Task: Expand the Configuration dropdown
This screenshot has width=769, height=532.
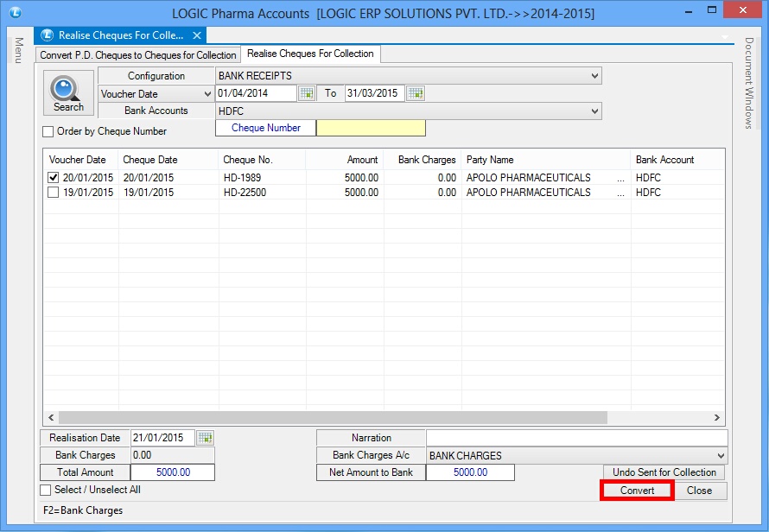Action: coord(594,76)
